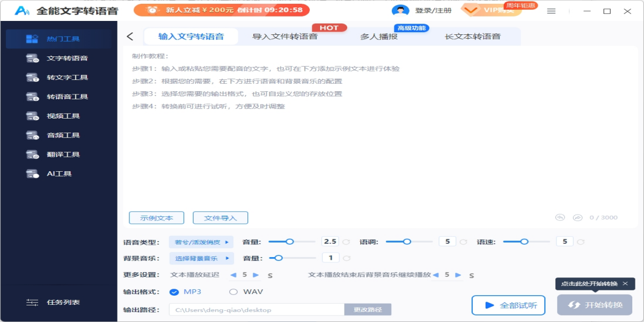The image size is (644, 322).
Task: Click 登录/注册 link
Action: (x=434, y=10)
